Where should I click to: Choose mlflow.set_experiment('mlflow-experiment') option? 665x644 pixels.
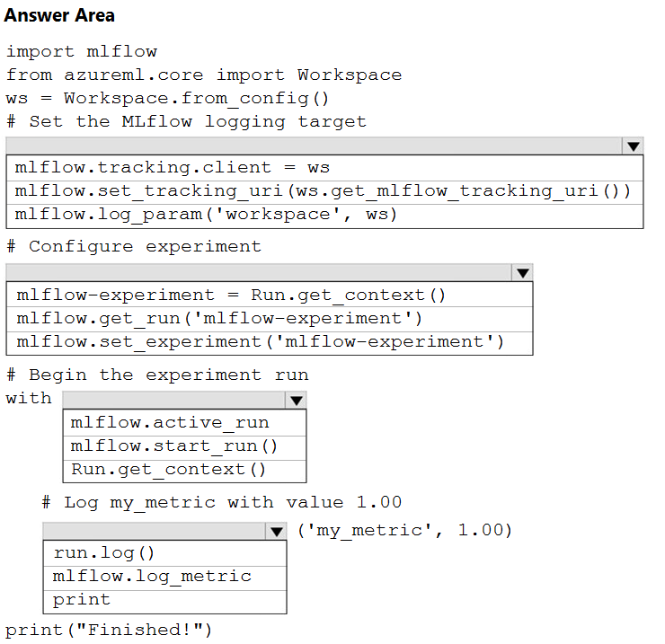pyautogui.click(x=270, y=343)
